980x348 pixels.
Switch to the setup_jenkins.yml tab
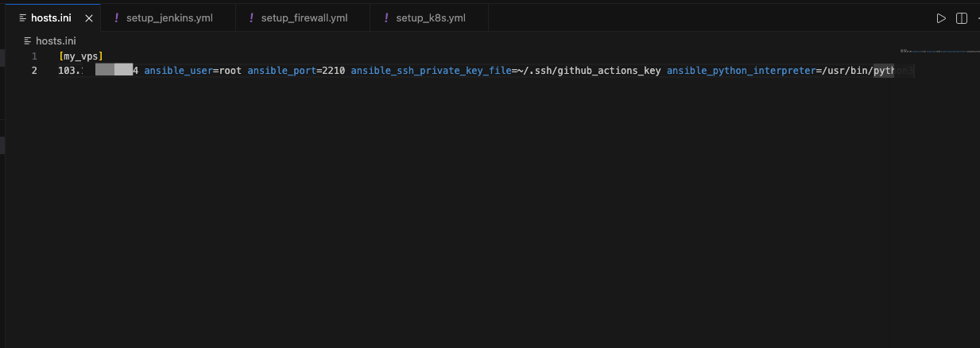[x=169, y=18]
